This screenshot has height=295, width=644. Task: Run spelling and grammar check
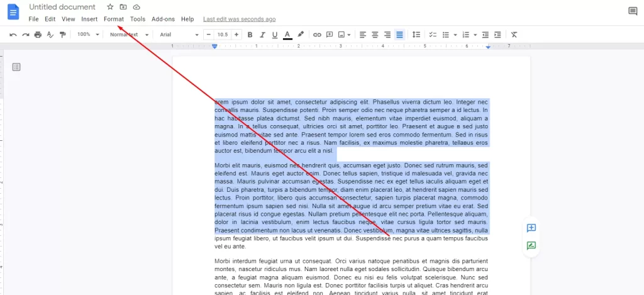coord(50,35)
